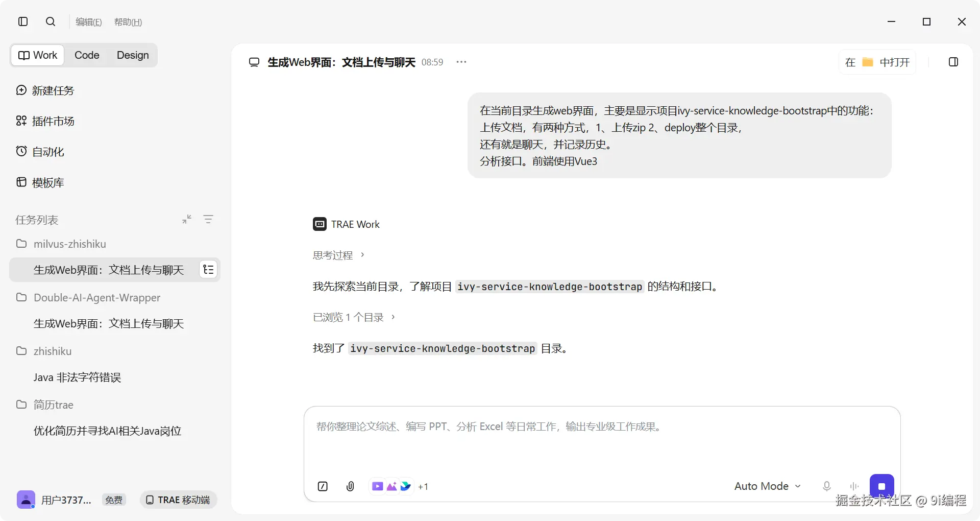Open the 自动化 automation page
This screenshot has width=980, height=521.
point(40,152)
